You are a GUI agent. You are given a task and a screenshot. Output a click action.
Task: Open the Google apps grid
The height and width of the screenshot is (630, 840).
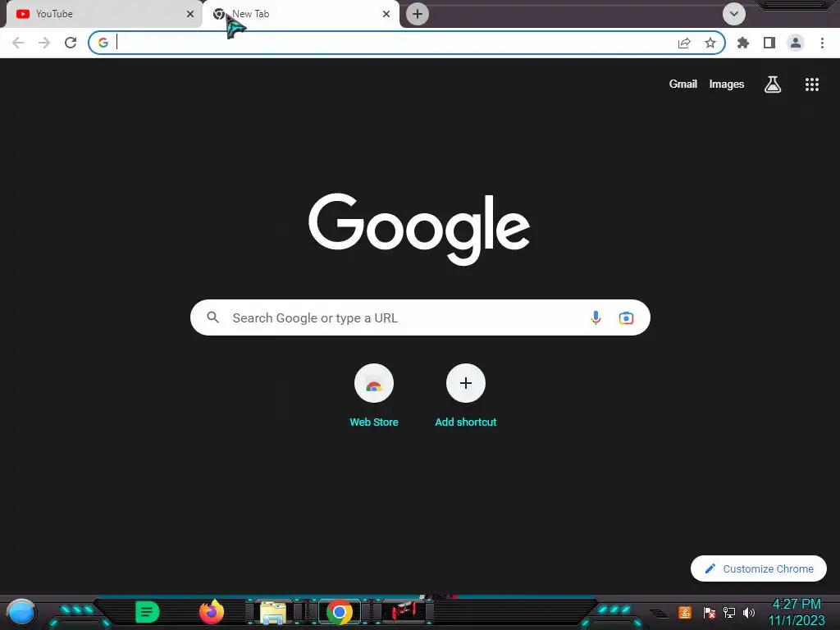click(812, 84)
